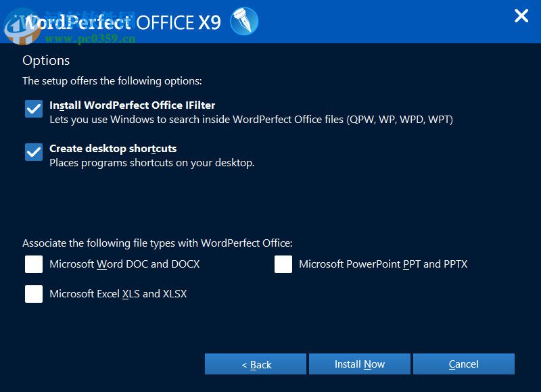Viewport: 541px width, 392px height.
Task: Disable Install WordPerfect Office IFilter
Action: pyautogui.click(x=33, y=108)
